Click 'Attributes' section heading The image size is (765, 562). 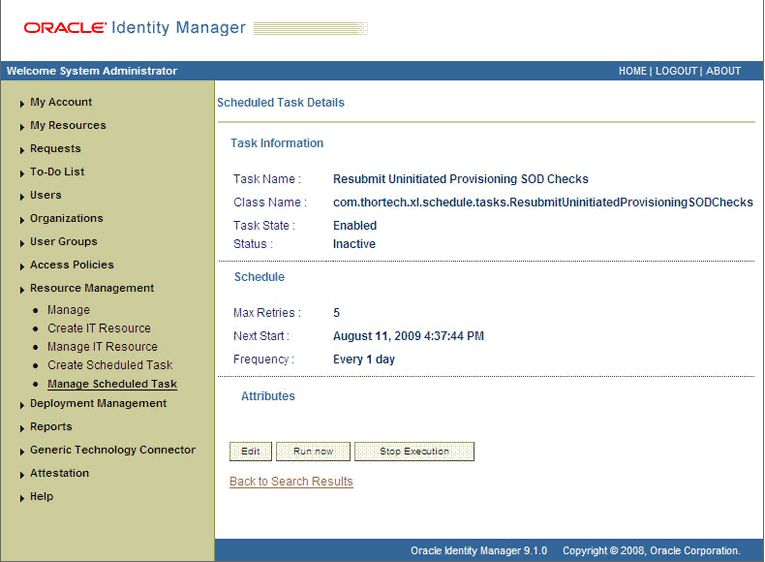[x=268, y=396]
